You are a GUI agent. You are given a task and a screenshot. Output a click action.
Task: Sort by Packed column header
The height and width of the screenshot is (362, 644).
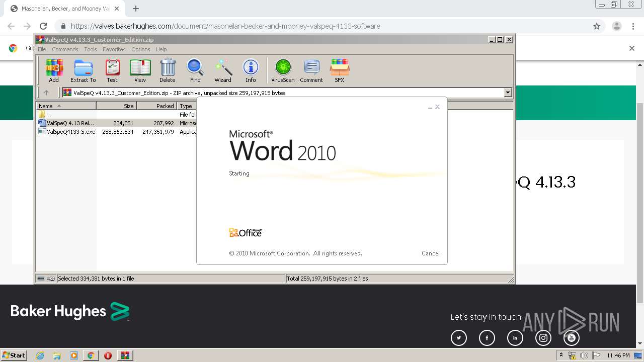[x=156, y=106]
